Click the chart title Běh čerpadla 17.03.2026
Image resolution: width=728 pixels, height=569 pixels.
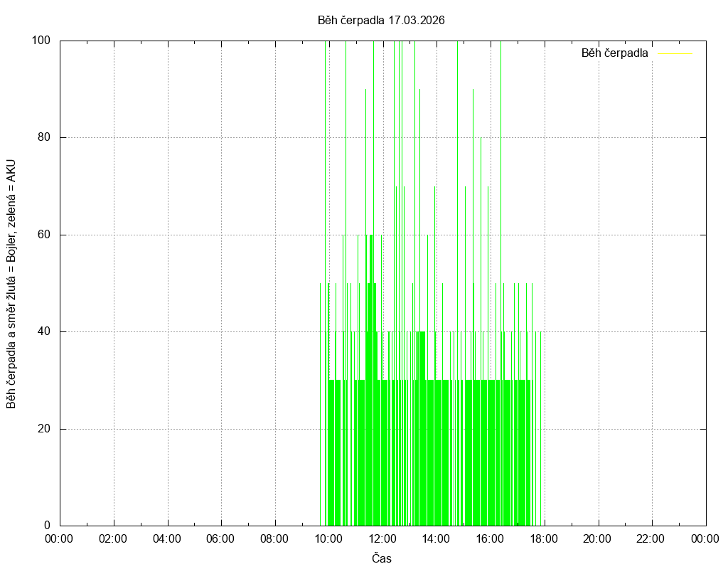click(x=381, y=20)
